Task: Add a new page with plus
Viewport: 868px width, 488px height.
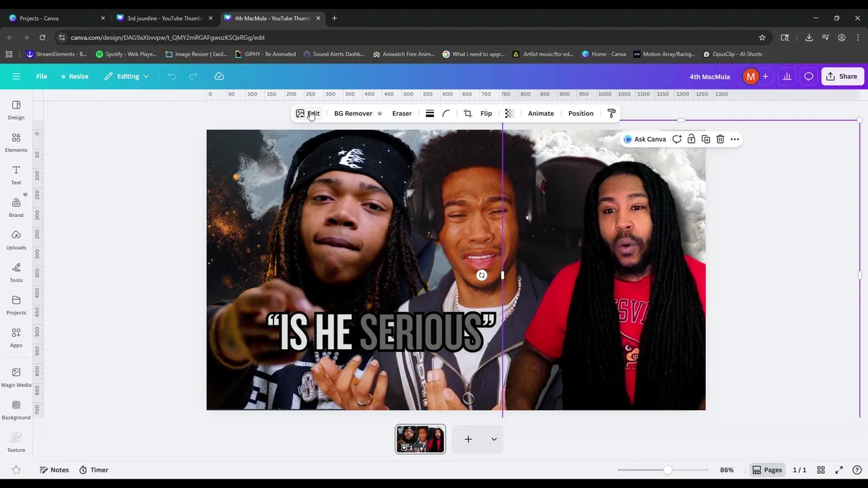Action: tap(468, 439)
